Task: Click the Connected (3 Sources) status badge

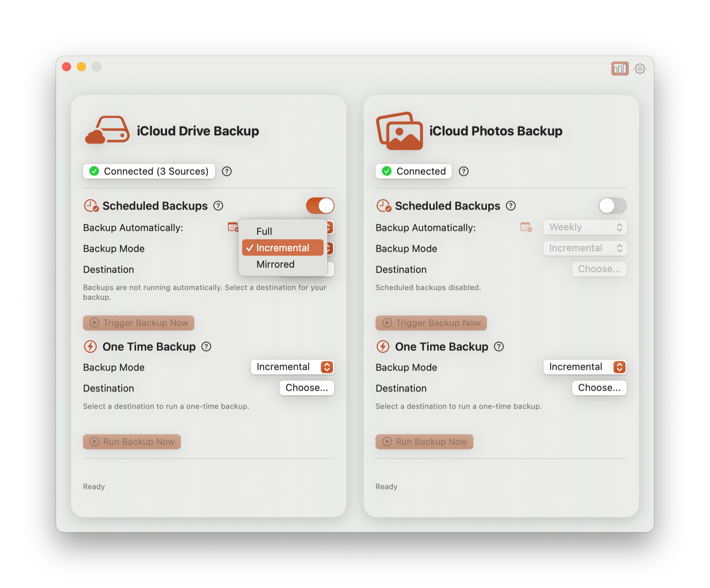Action: point(149,171)
